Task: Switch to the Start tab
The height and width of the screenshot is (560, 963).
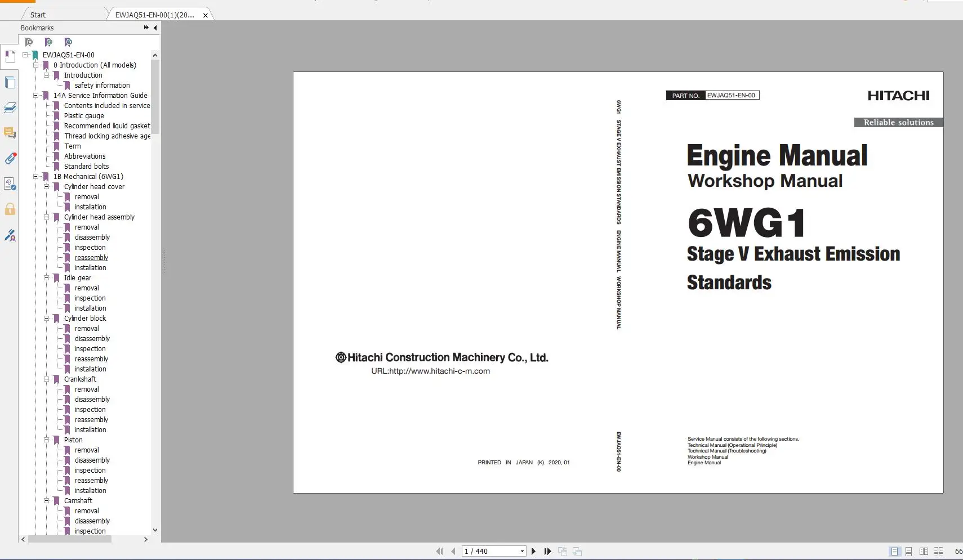Action: click(x=38, y=15)
